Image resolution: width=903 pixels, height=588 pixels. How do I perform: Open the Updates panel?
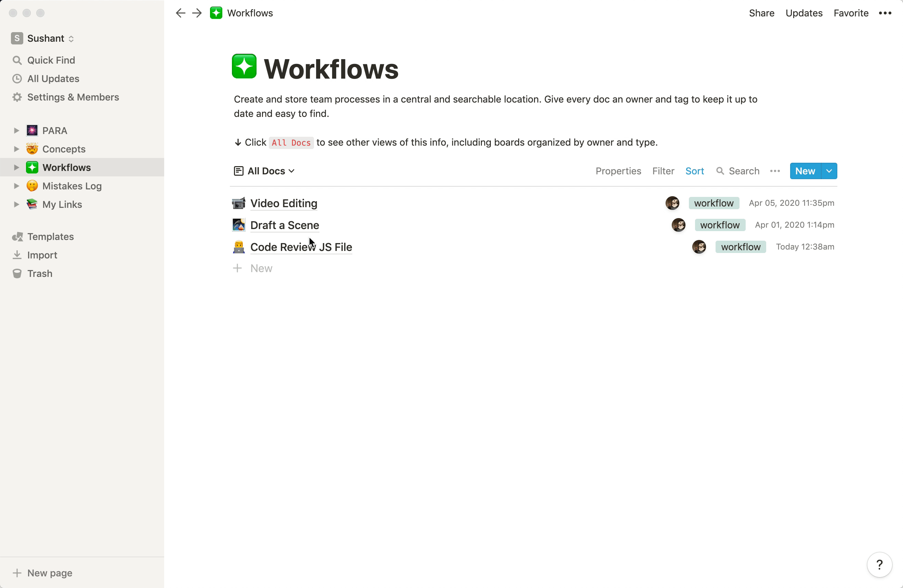pyautogui.click(x=803, y=13)
